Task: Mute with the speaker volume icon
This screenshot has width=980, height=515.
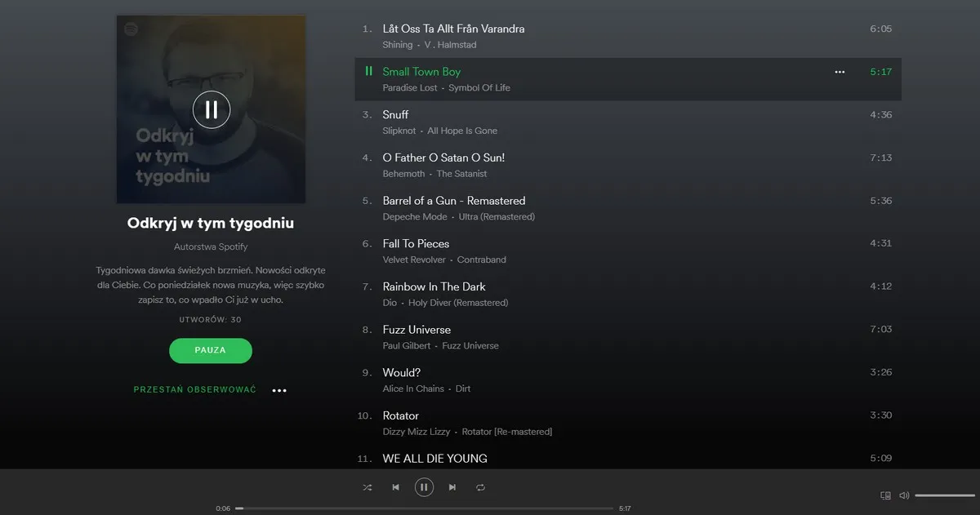Action: click(x=904, y=495)
